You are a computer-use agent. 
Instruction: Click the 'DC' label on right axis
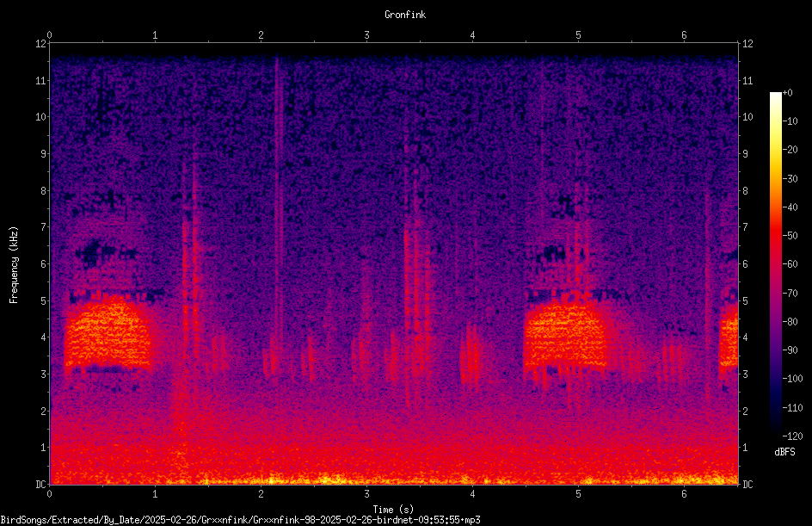747,484
